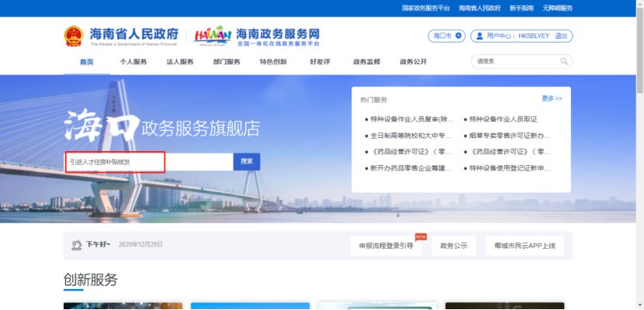Image resolution: width=644 pixels, height=310 pixels.
Task: Click the 国家政务服务平台 link
Action: tap(425, 9)
